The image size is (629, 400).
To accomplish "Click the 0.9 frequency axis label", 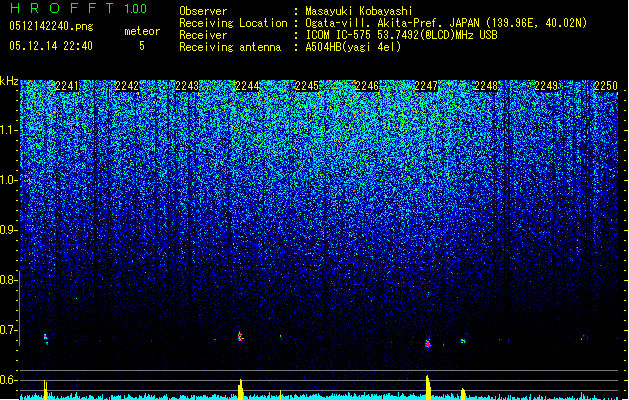I will point(8,230).
